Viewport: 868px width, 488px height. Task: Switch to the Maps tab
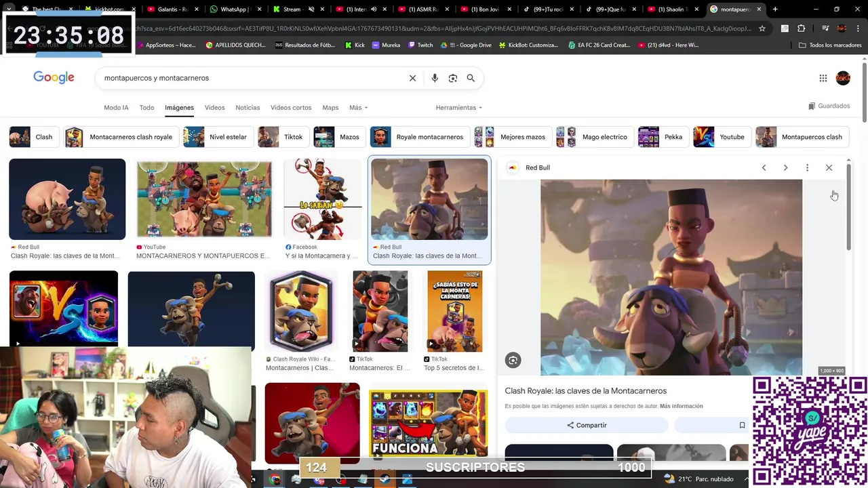[x=330, y=108]
